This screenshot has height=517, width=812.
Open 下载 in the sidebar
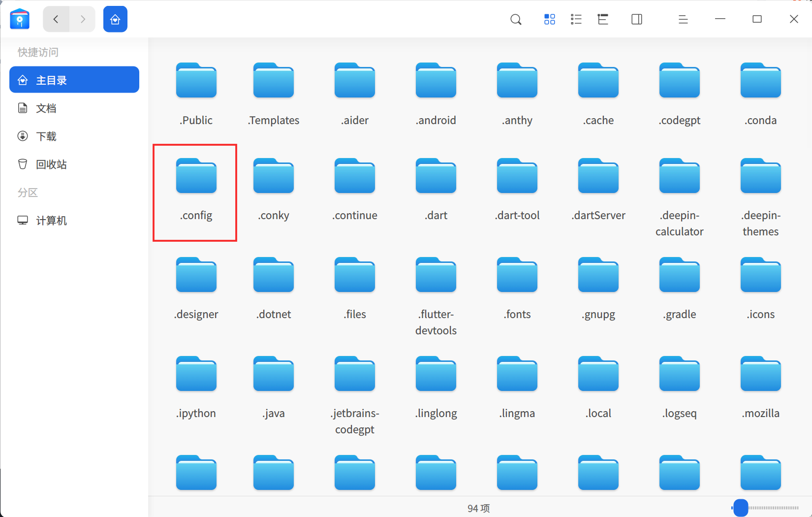coord(74,136)
